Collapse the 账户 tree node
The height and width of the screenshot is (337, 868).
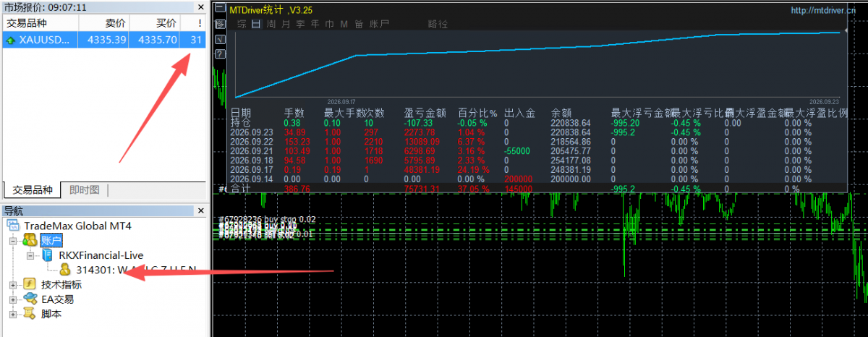[x=12, y=241]
